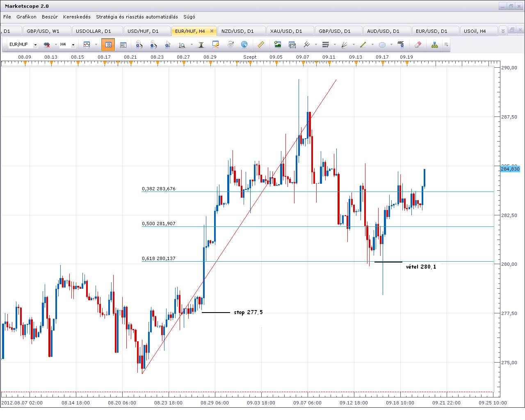The height and width of the screenshot is (420, 525).
Task: Expand the hidden chart tabs list
Action: pyautogui.click(x=503, y=31)
